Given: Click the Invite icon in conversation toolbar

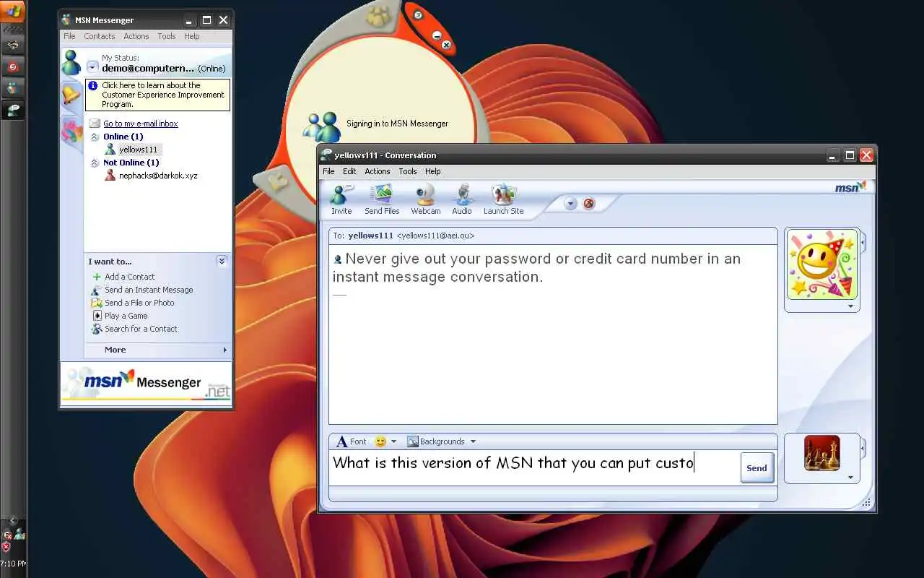Looking at the screenshot, I should point(341,194).
